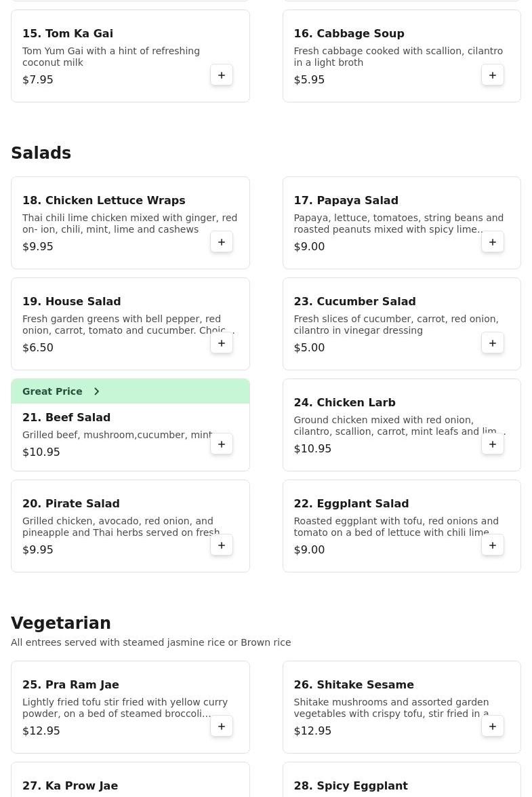The image size is (532, 797).
Task: Add Papaya Salad using plus icon
Action: click(x=493, y=242)
